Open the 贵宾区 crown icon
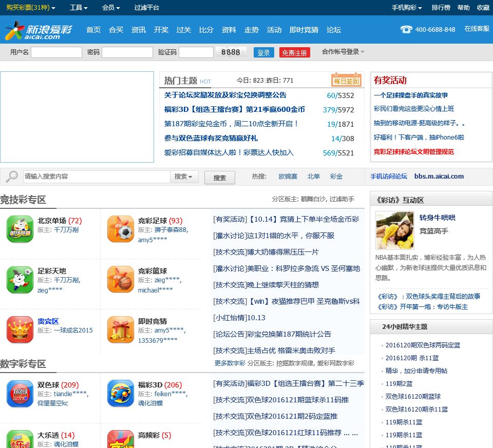Screen dimensions: 493x448 pyautogui.click(x=20, y=329)
